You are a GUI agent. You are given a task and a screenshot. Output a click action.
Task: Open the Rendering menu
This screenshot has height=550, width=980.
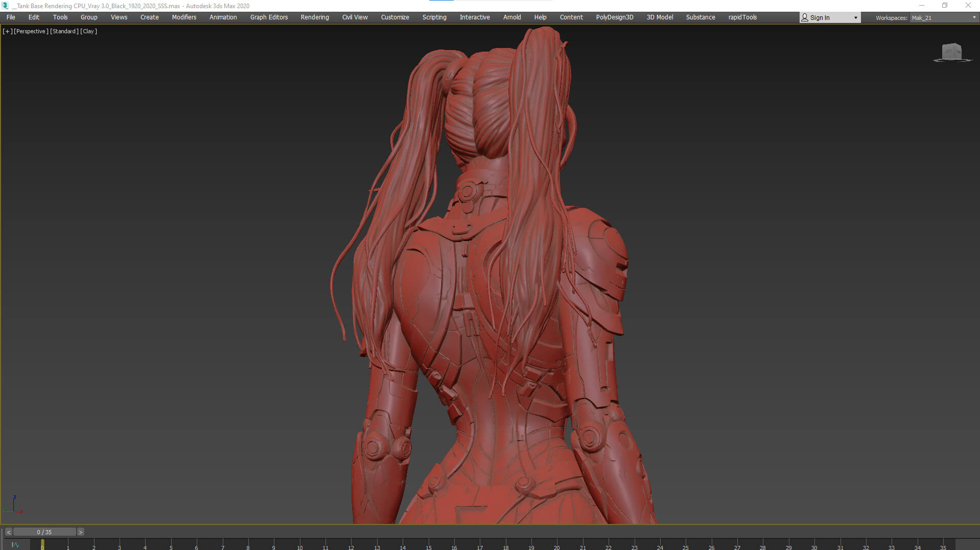(315, 17)
